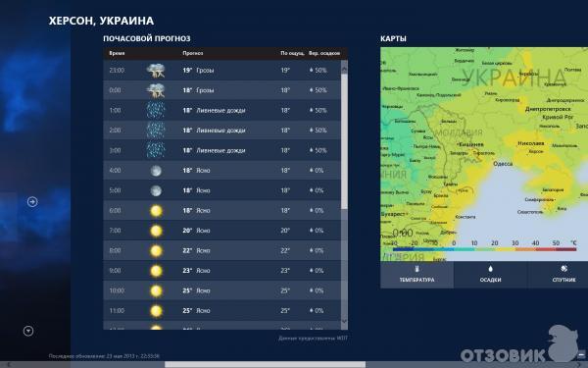This screenshot has width=588, height=368.
Task: Click the Вер. осадков column header
Action: 324,53
